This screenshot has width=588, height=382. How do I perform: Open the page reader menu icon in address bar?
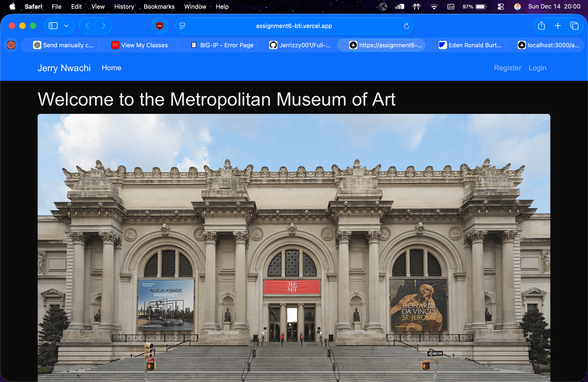(x=182, y=26)
